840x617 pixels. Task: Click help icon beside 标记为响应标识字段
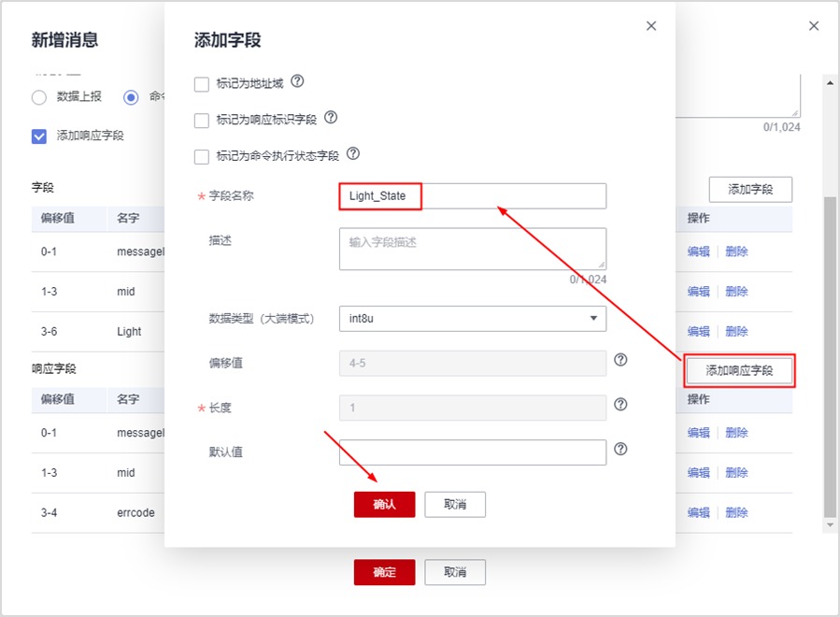[x=330, y=119]
